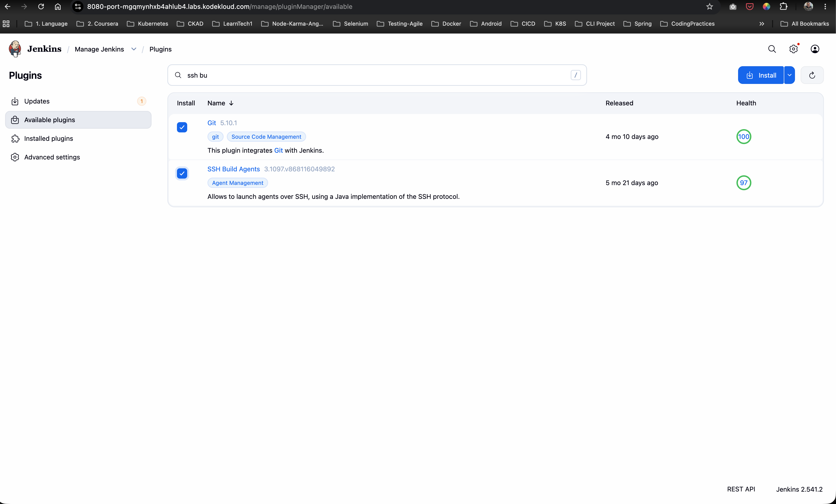Focus the plugin search field with 'ssh bu'

tap(377, 75)
